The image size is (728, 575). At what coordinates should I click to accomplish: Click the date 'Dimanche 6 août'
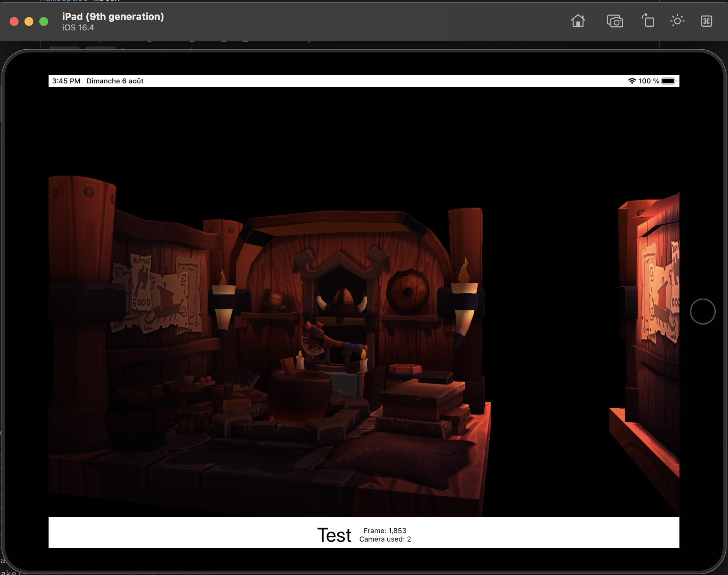click(x=115, y=81)
